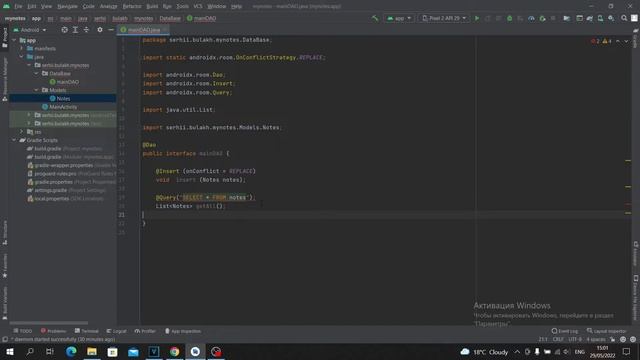Click the Windows Start button

[10, 351]
